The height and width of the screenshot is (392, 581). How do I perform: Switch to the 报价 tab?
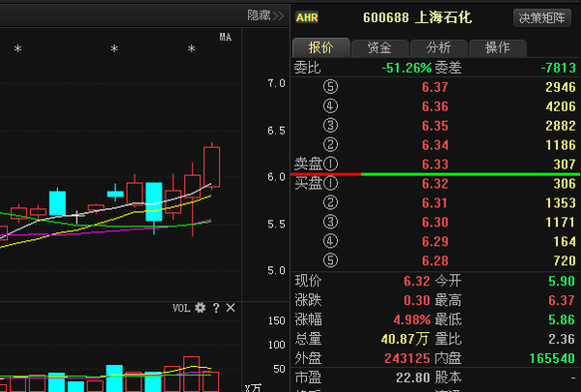tap(321, 47)
